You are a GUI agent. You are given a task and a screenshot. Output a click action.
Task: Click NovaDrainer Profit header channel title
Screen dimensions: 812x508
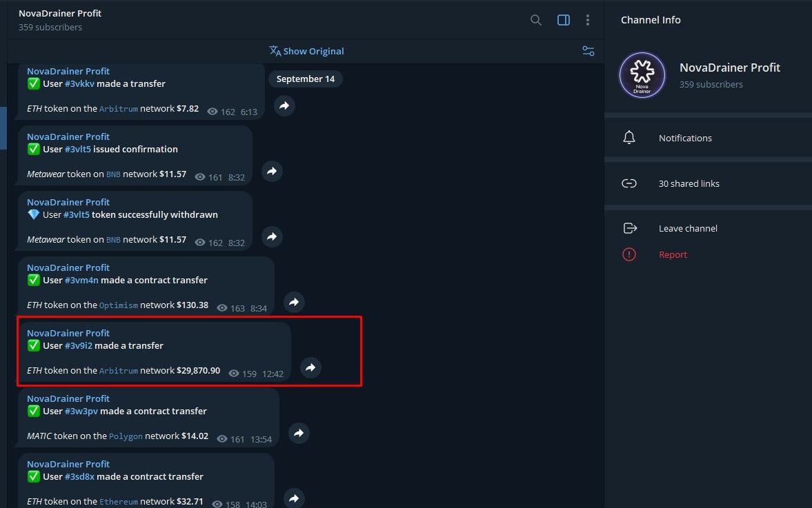click(x=60, y=14)
